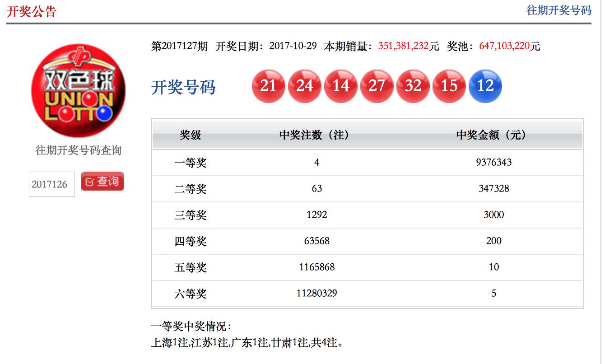605x364 pixels.
Task: Click the red 查询 button
Action: pos(102,182)
